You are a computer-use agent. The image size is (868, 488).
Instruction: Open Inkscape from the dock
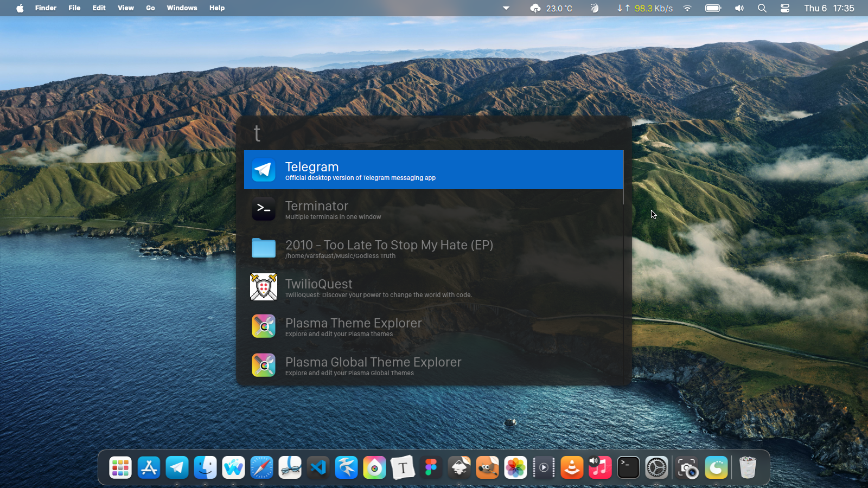pyautogui.click(x=459, y=467)
